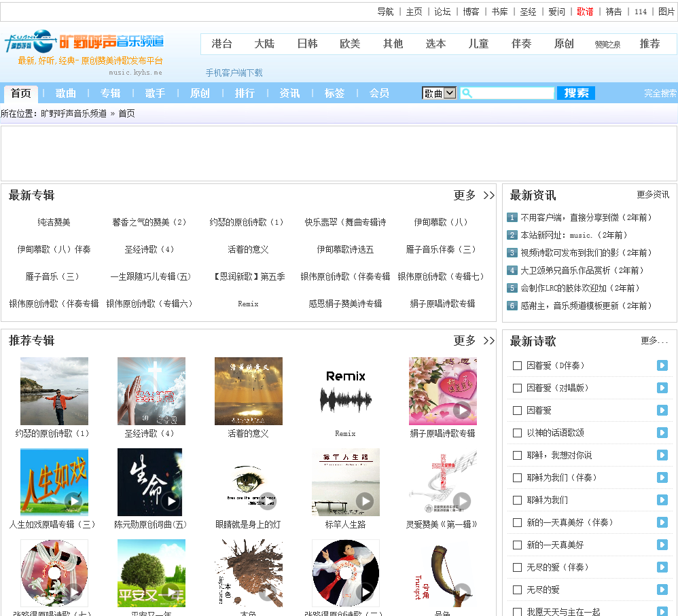Click play icon beside 耶稣，我想对你说
Screen dimensions: 678x616
pos(662,455)
